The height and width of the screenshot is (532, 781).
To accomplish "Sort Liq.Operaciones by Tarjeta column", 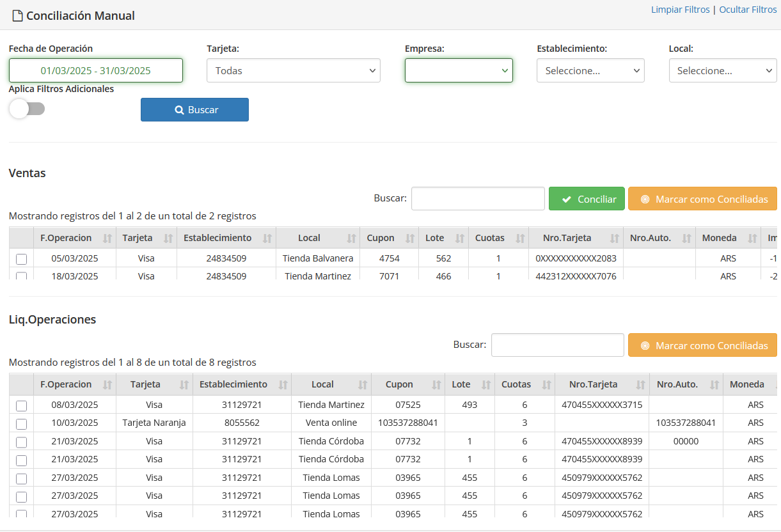I will coord(154,384).
